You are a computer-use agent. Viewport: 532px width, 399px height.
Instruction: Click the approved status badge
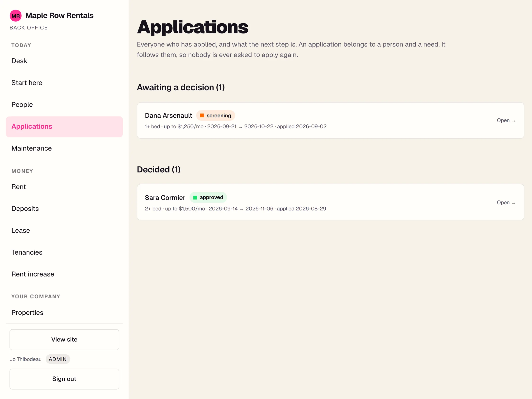pyautogui.click(x=208, y=197)
